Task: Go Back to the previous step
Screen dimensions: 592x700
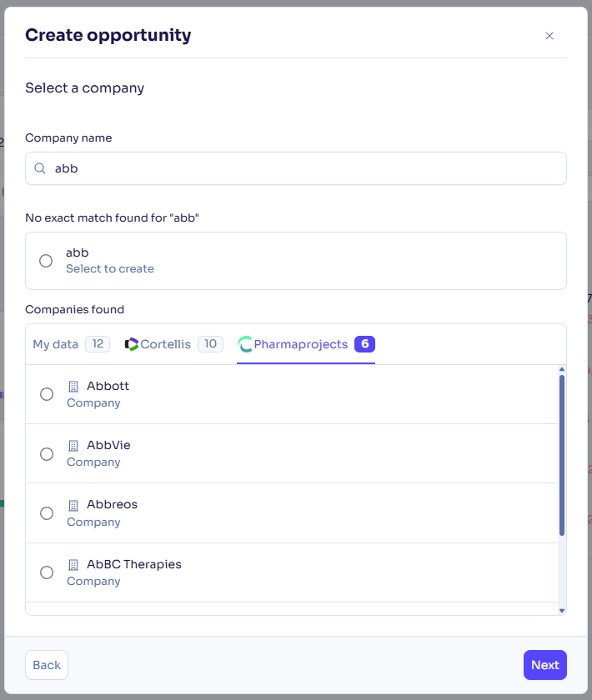Action: [x=47, y=665]
